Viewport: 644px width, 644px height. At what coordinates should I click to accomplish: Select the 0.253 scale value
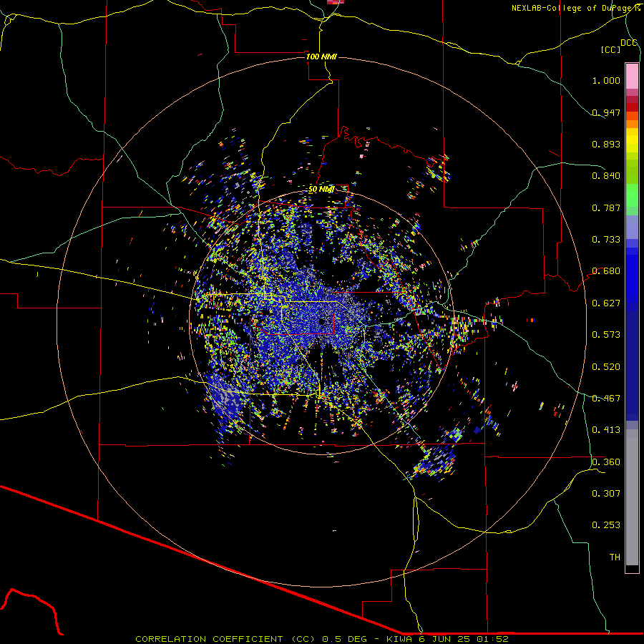click(x=606, y=525)
